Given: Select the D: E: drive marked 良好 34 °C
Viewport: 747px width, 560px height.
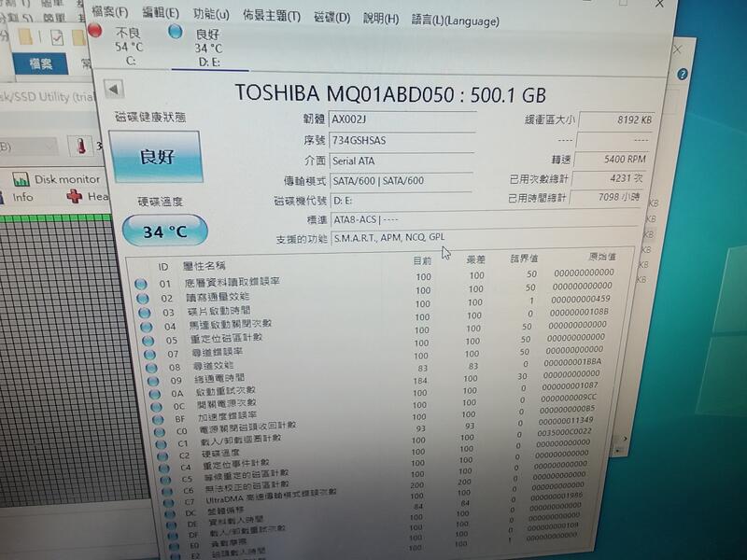Looking at the screenshot, I should [x=208, y=48].
